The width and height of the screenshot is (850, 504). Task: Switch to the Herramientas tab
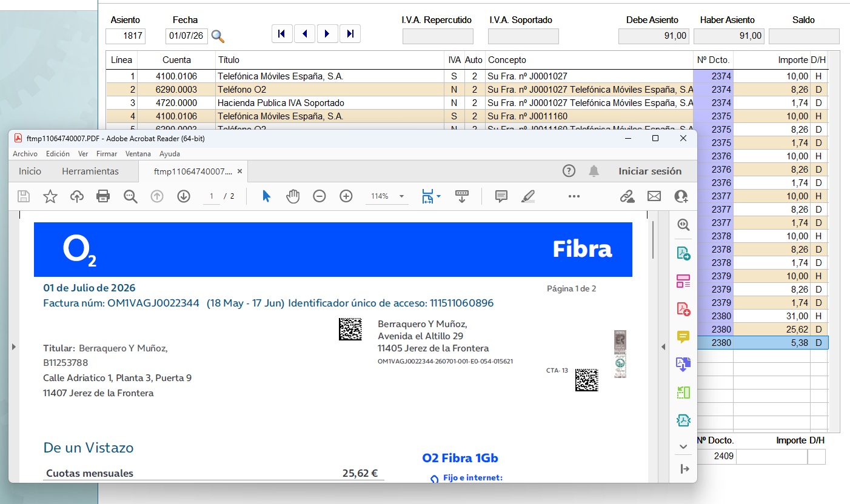tap(90, 171)
